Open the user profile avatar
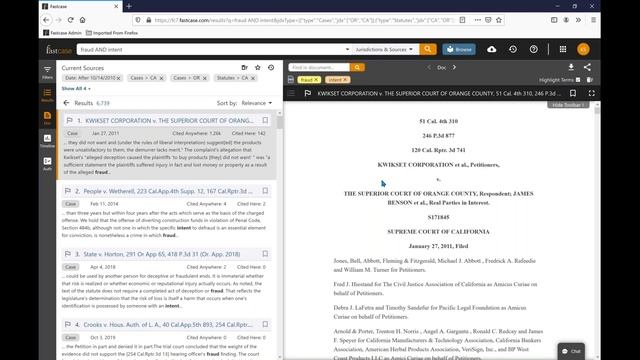Viewport: 640px width, 360px height. pos(583,49)
